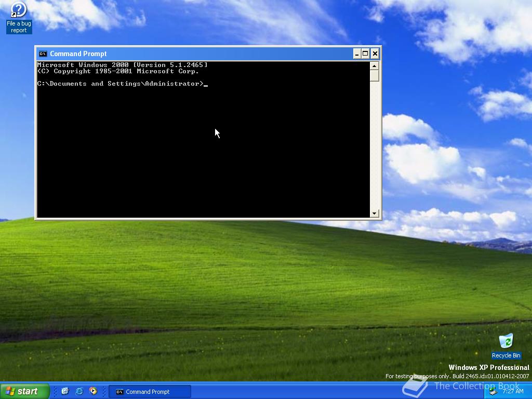Click the Command Prompt scrollbar thumb
Viewport: 532px width, 399px height.
tap(374, 76)
